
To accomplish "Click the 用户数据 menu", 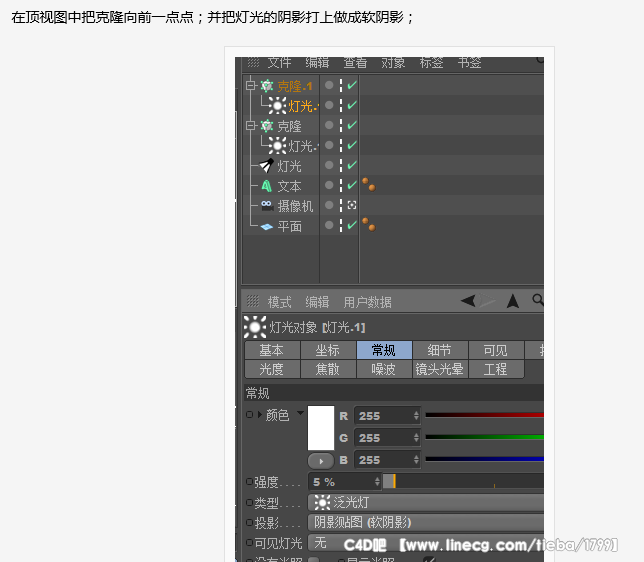I will [x=367, y=302].
